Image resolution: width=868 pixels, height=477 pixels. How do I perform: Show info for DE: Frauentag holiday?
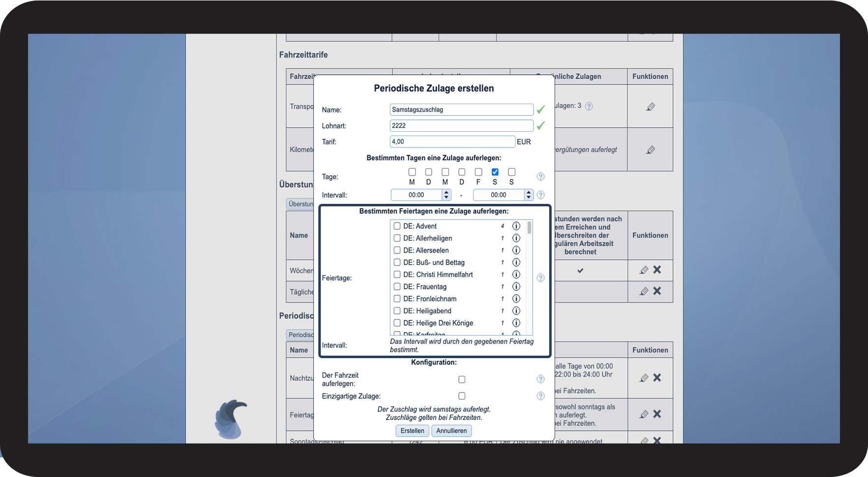(x=516, y=286)
